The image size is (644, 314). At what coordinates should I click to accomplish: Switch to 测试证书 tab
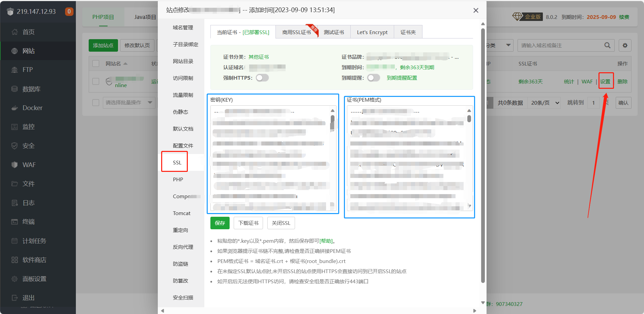coord(334,32)
